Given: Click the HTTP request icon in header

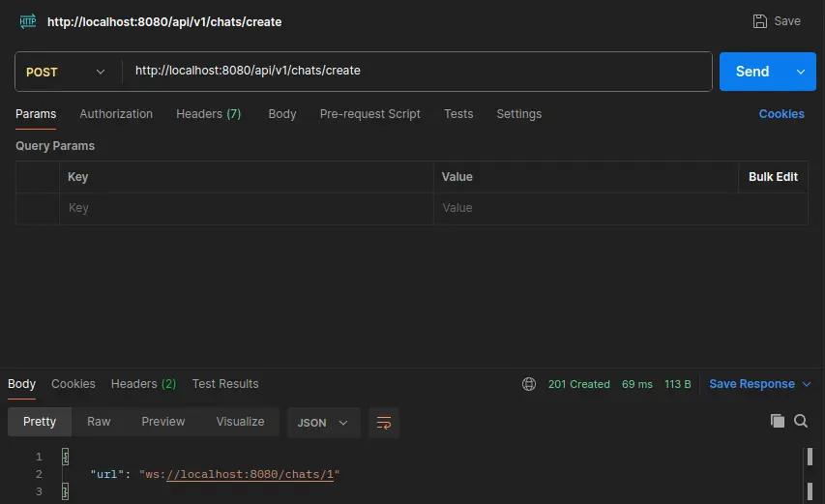Looking at the screenshot, I should pos(27,20).
